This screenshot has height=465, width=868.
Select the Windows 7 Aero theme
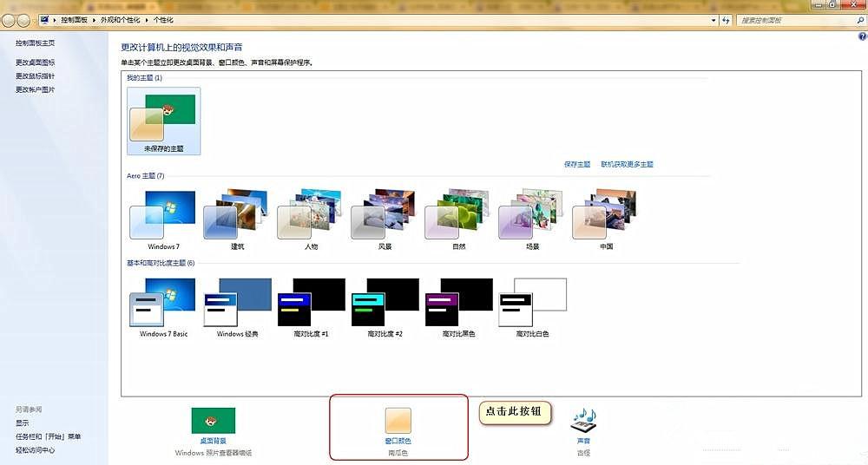pos(163,219)
